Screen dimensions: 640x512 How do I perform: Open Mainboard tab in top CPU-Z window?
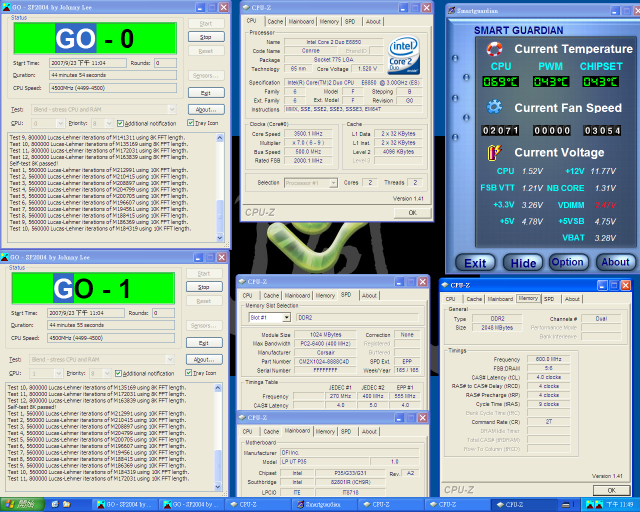pos(301,22)
